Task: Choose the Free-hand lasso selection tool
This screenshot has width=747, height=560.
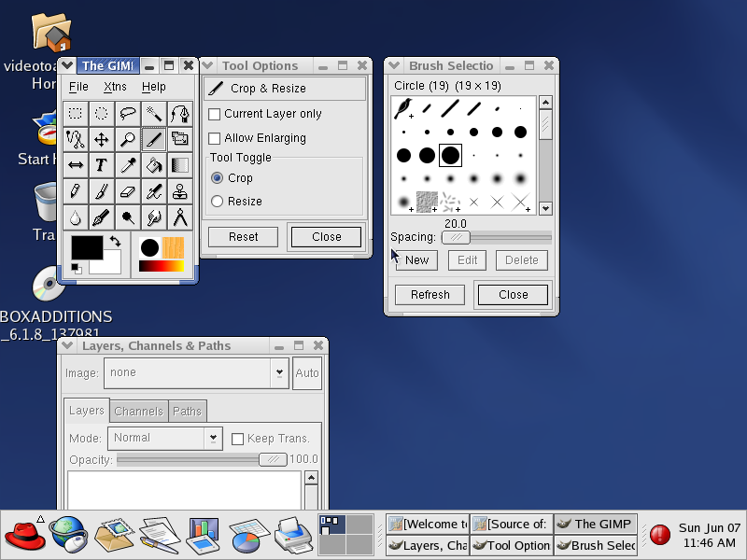Action: pyautogui.click(x=128, y=113)
